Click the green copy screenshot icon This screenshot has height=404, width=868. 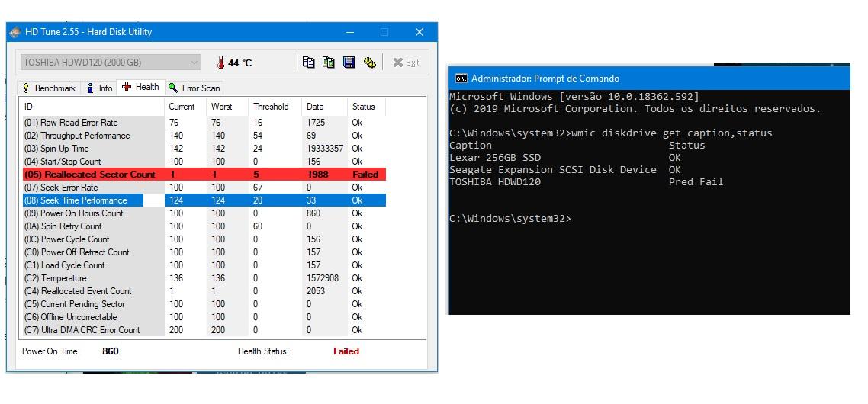328,63
